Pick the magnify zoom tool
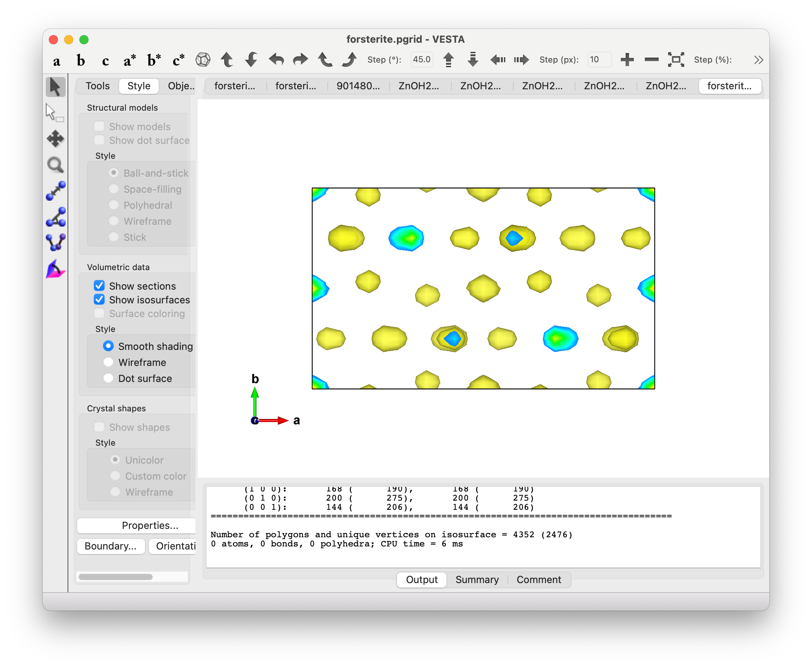 point(55,165)
